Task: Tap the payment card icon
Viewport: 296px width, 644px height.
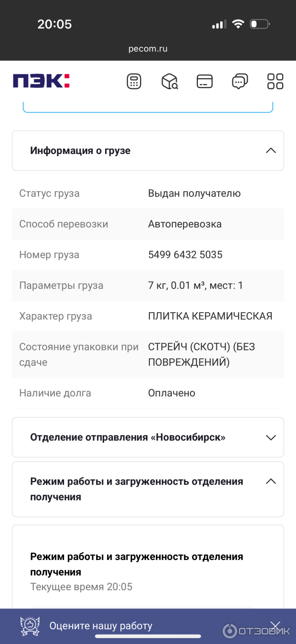Action: pyautogui.click(x=204, y=81)
